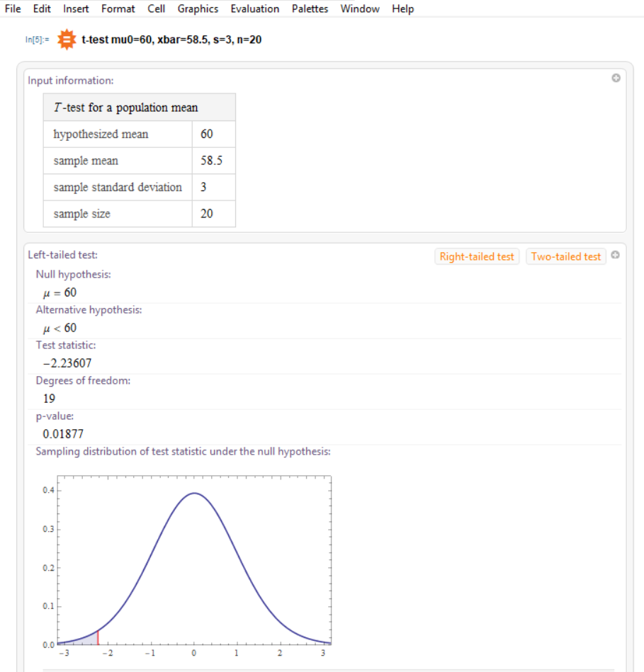Open the Graphics menu
This screenshot has height=672, width=644.
coord(198,8)
